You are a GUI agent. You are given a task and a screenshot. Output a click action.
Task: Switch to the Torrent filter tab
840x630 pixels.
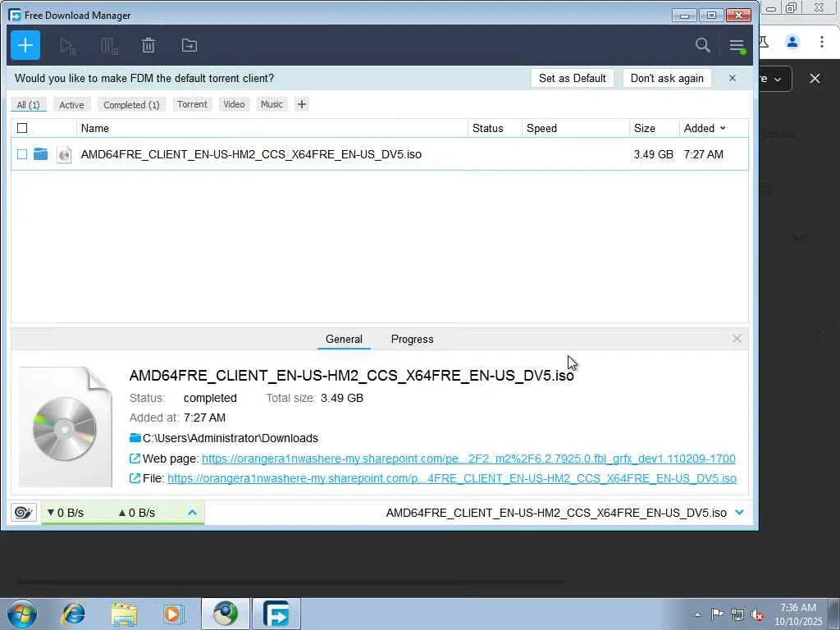[x=192, y=104]
